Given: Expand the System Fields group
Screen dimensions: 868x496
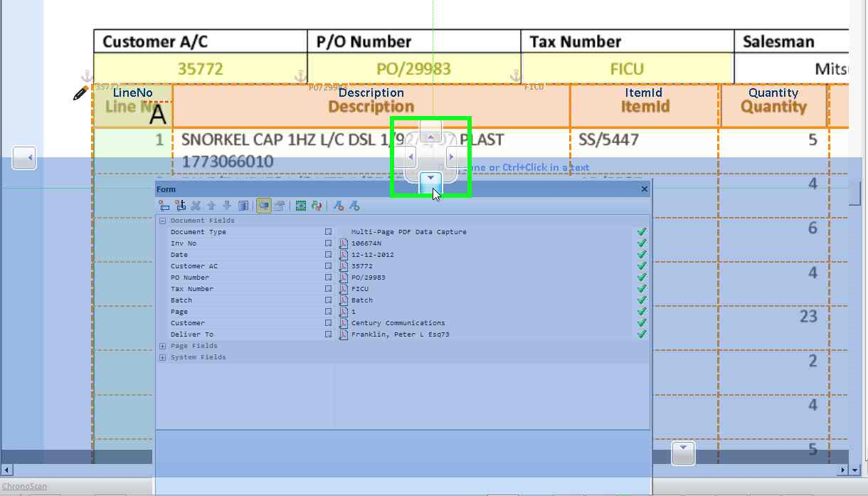Looking at the screenshot, I should tap(163, 357).
